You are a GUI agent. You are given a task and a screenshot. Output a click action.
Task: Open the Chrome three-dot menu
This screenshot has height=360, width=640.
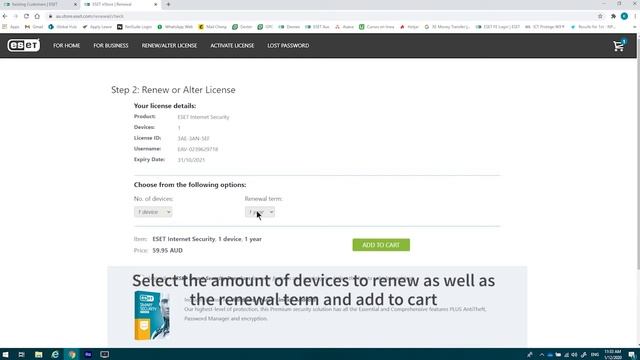635,16
